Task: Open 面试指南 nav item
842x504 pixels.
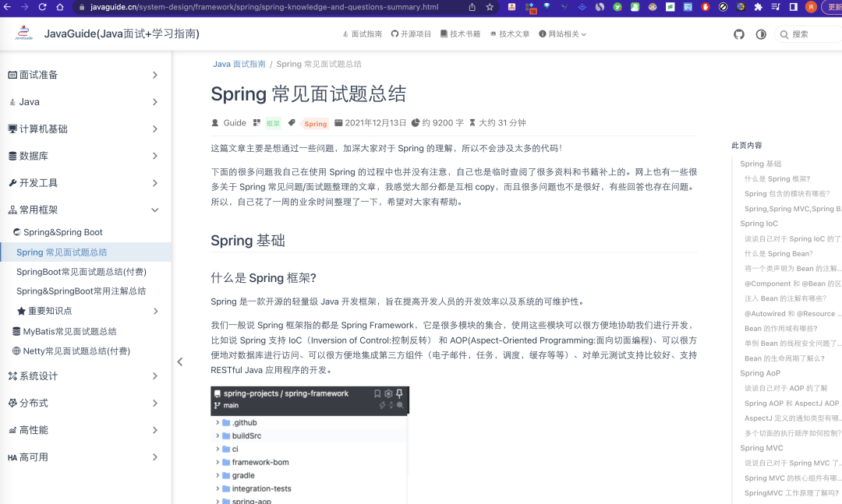Action: coord(362,33)
